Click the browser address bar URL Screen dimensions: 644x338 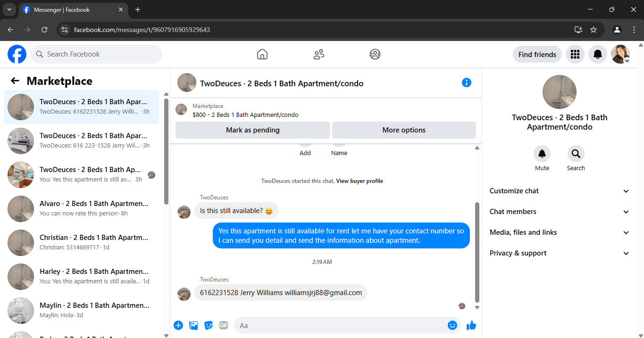[x=142, y=30]
